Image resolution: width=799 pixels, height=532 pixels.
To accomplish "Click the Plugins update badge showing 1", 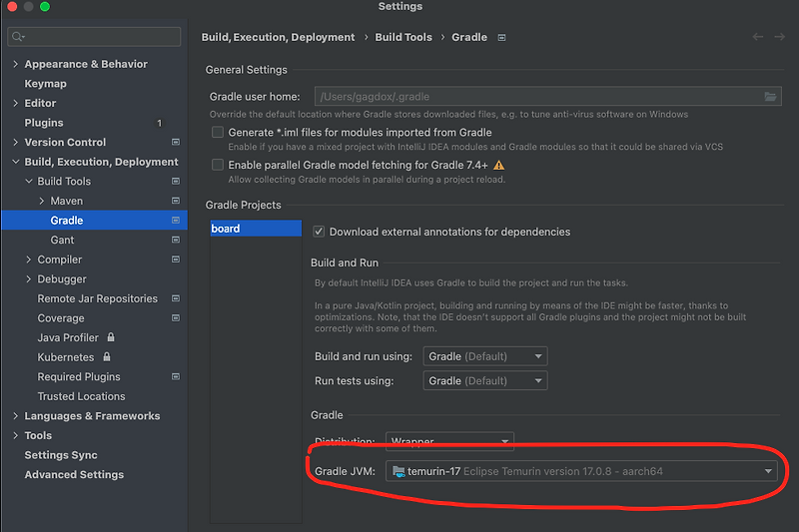I will [159, 123].
